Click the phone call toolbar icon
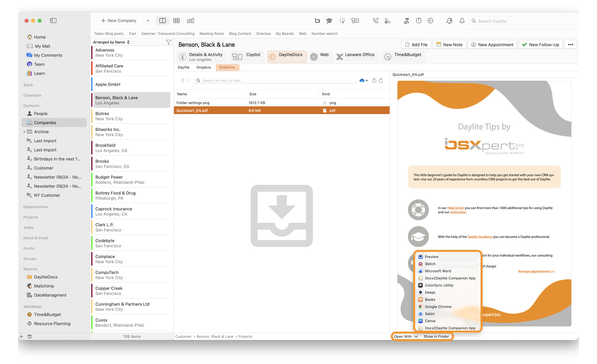The width and height of the screenshot is (597, 364). (x=376, y=21)
